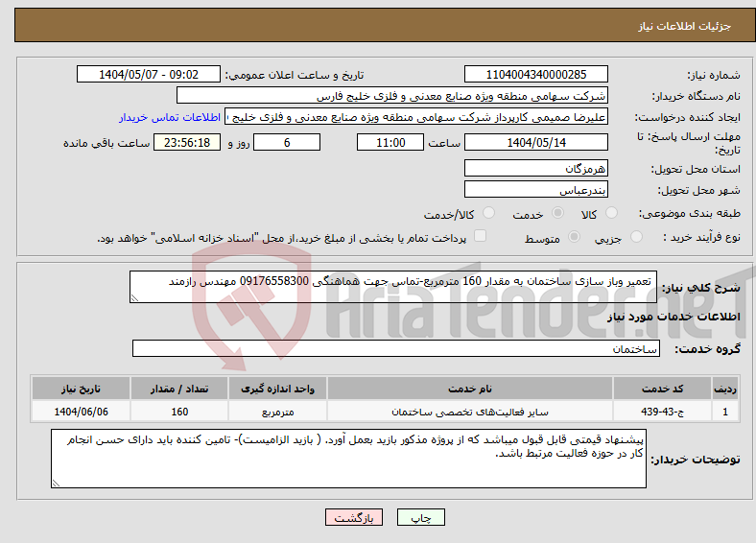Click the نام دستگاه خریدار label
The width and height of the screenshot is (756, 543).
(x=697, y=97)
